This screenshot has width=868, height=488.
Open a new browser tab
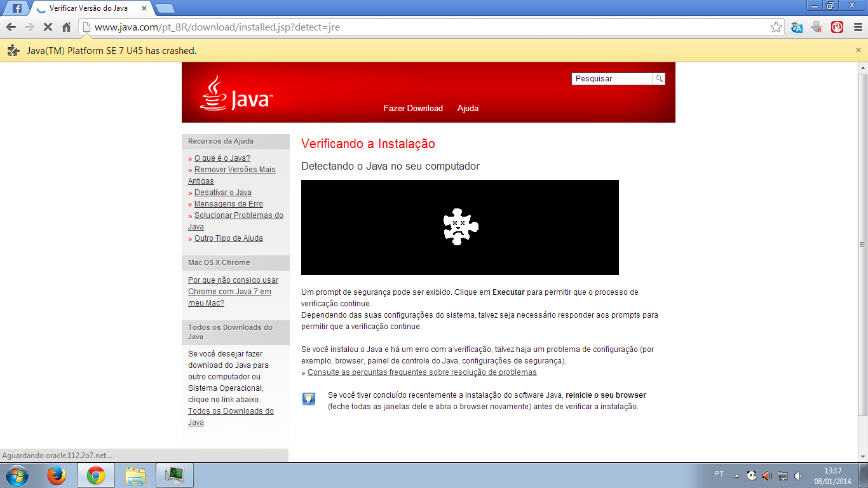(x=165, y=8)
